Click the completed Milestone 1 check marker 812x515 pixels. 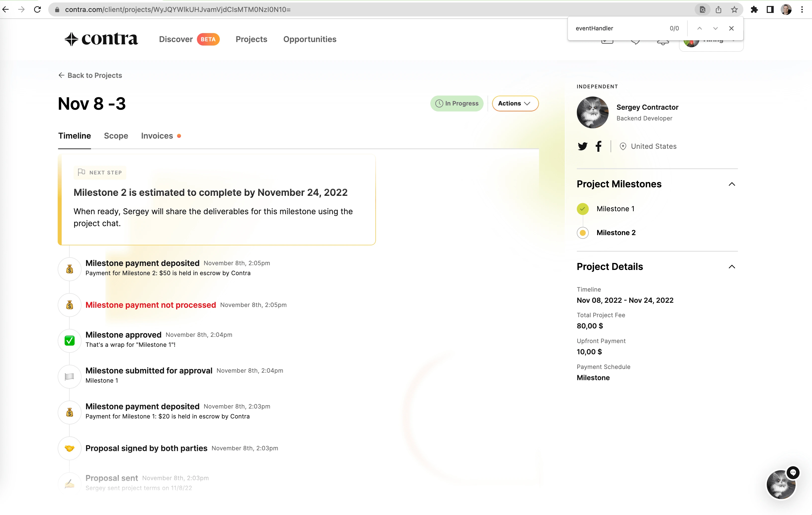click(583, 209)
